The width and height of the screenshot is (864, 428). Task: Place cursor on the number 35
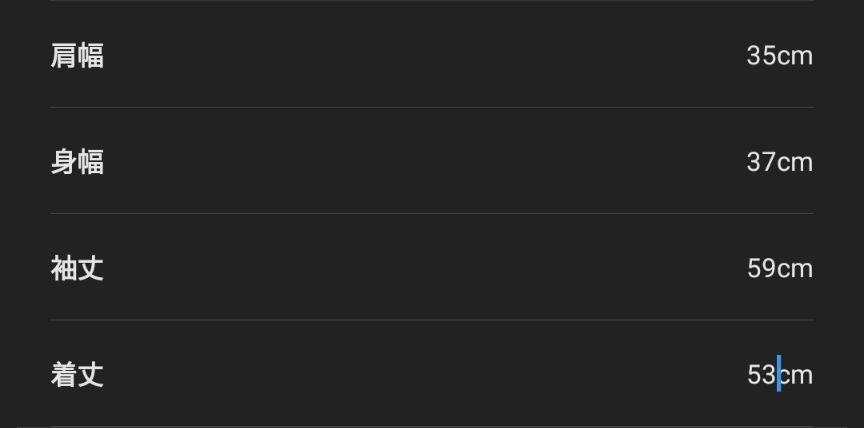point(762,56)
